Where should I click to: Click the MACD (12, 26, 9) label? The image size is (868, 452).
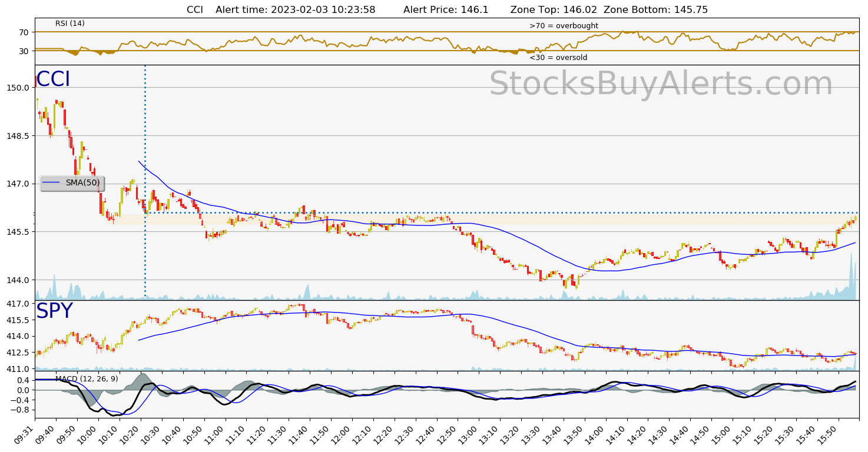pos(87,379)
